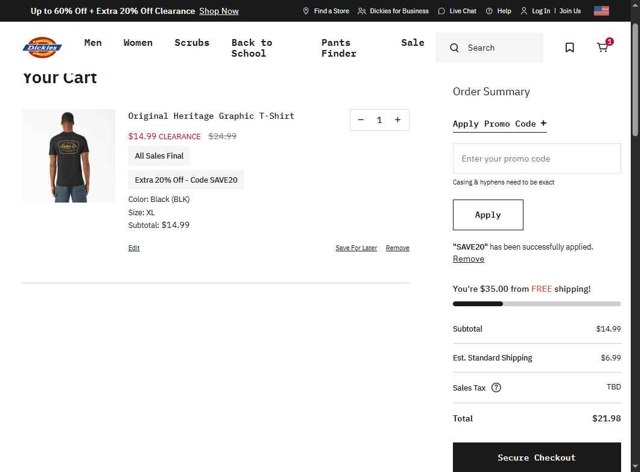Open the Women menu
Image resolution: width=640 pixels, height=472 pixels.
[x=138, y=42]
